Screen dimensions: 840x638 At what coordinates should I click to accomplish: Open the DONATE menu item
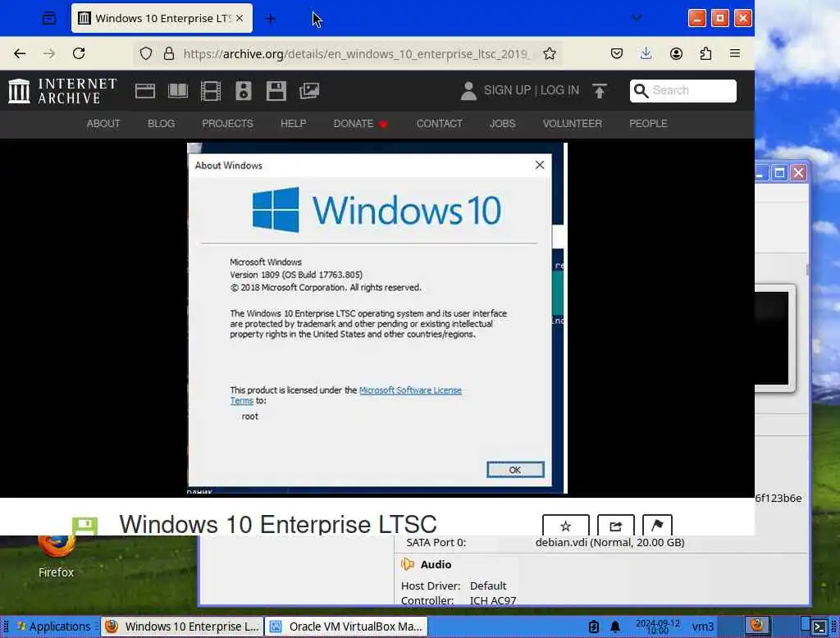click(x=360, y=124)
